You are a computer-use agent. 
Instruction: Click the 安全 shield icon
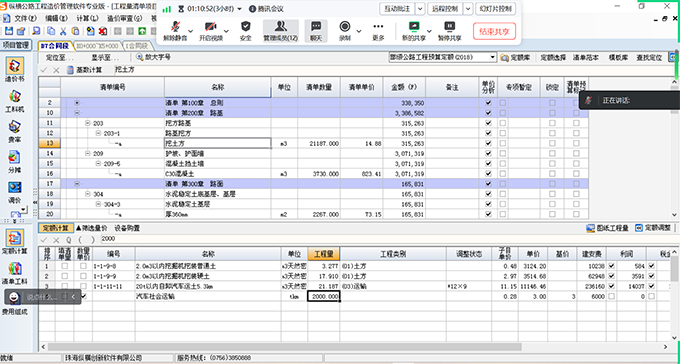246,30
